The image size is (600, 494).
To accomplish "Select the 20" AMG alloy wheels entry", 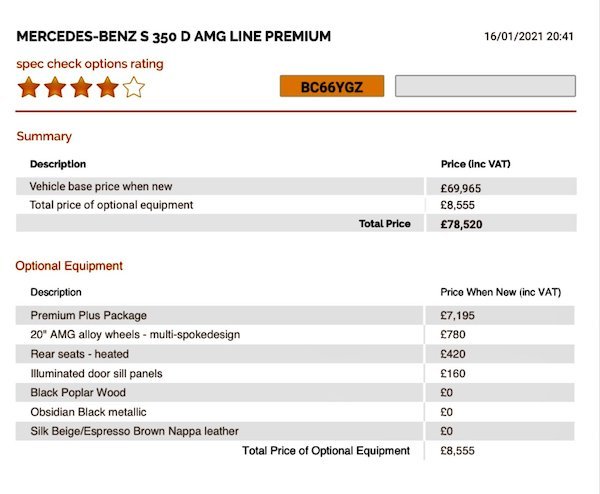I will [x=135, y=334].
